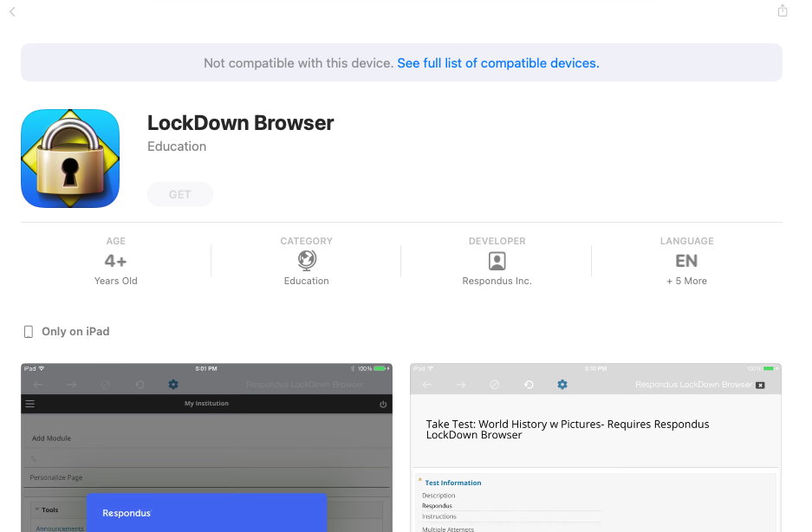Click the Test Information heading
Viewport: 812px width, 532px height.
point(453,483)
